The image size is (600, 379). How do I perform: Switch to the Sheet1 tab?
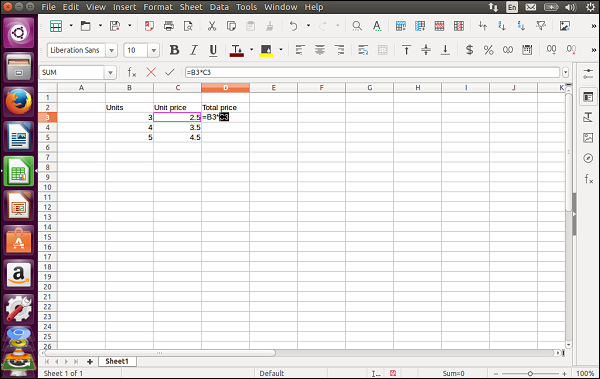[117, 361]
